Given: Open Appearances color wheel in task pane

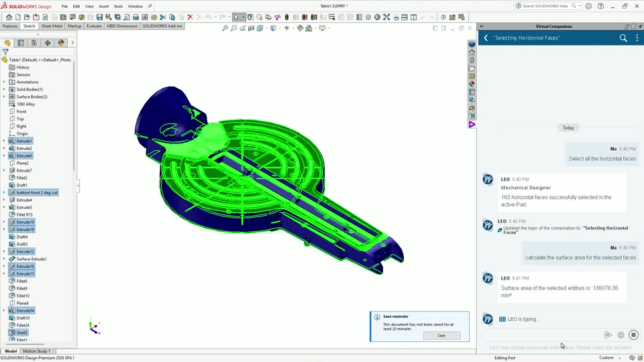Looking at the screenshot, I should (x=472, y=84).
